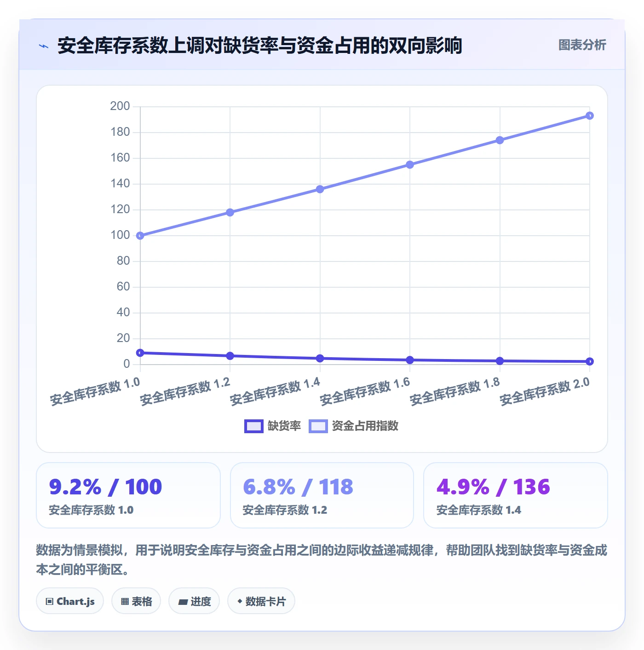644x650 pixels.
Task: Click the 安全库存系数 1.4 card caption
Action: [478, 510]
